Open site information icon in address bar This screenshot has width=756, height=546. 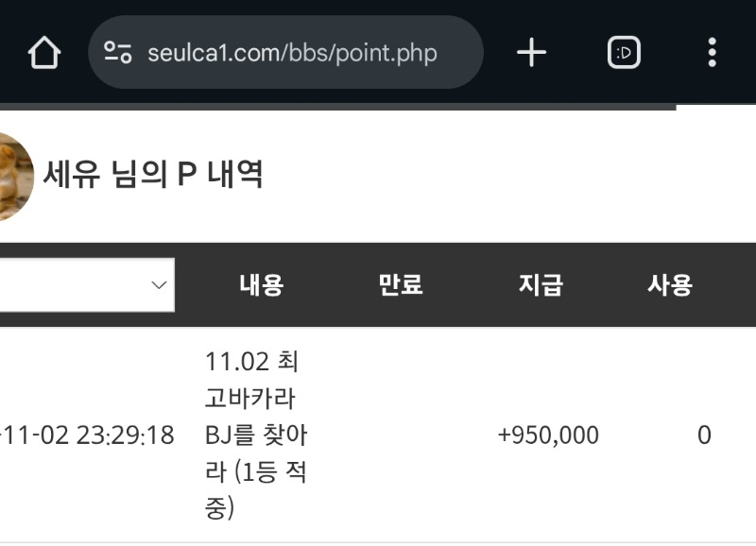(x=118, y=53)
